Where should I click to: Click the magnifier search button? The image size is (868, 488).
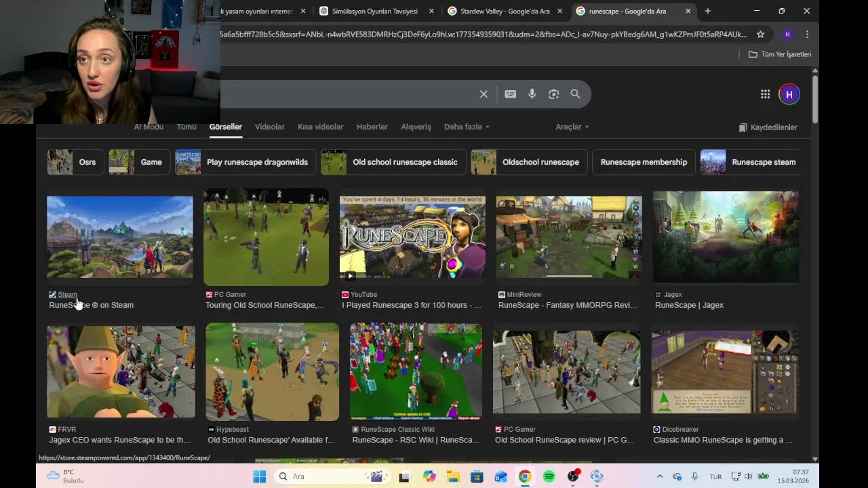575,94
